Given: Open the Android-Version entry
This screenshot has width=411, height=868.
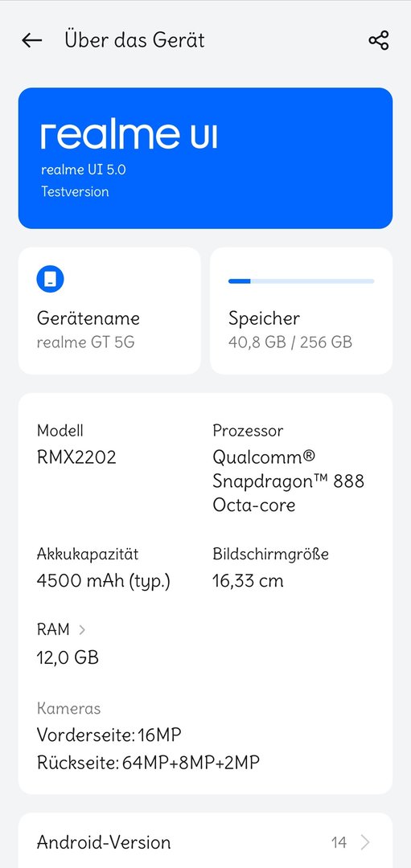Looking at the screenshot, I should [206, 842].
